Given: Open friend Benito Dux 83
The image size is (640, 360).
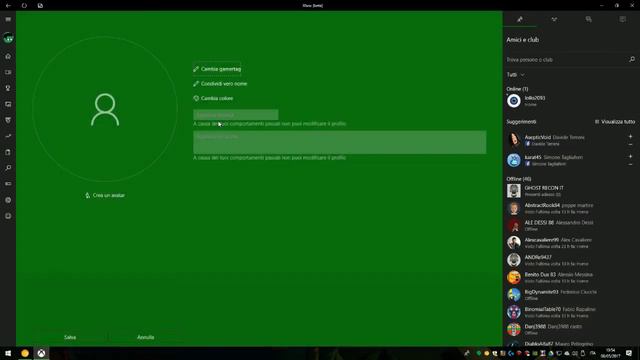Looking at the screenshot, I should point(571,278).
